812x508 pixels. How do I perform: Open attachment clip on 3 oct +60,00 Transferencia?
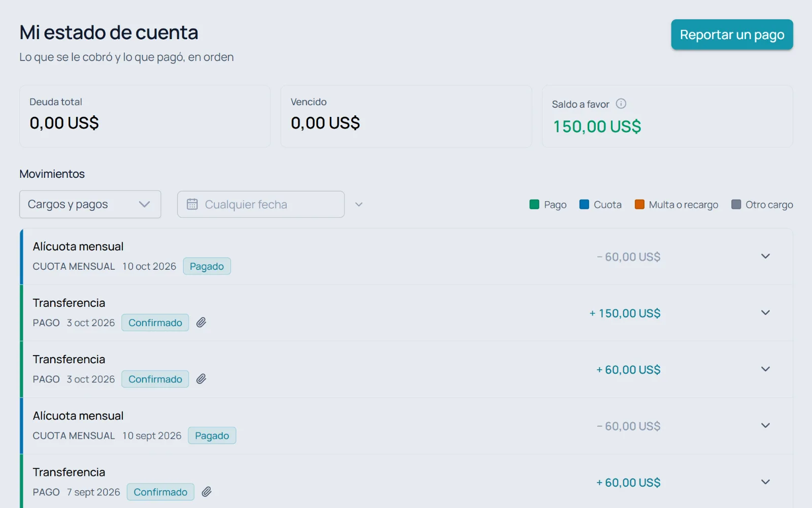point(201,379)
